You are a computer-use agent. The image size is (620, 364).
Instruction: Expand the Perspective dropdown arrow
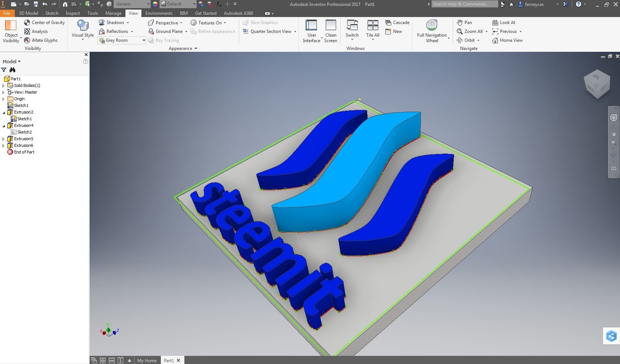(x=181, y=23)
